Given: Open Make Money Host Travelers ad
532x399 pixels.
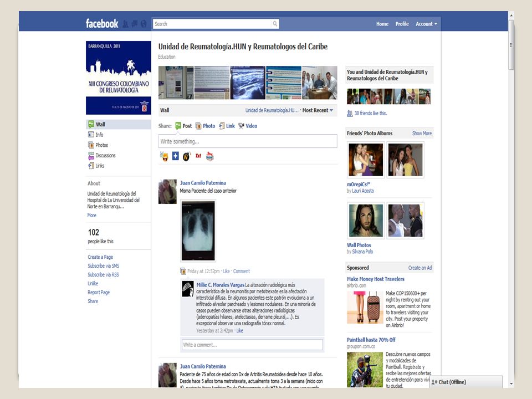Looking at the screenshot, I should pyautogui.click(x=375, y=279).
